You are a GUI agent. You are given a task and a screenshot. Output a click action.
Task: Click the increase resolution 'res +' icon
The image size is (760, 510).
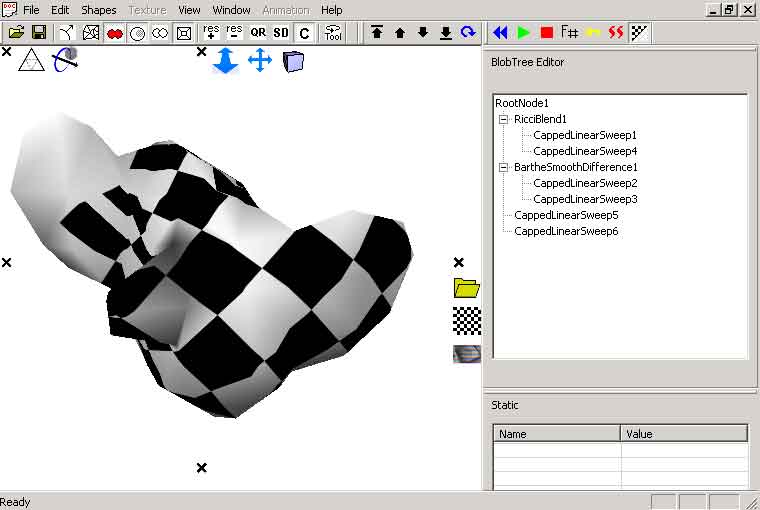[211, 33]
